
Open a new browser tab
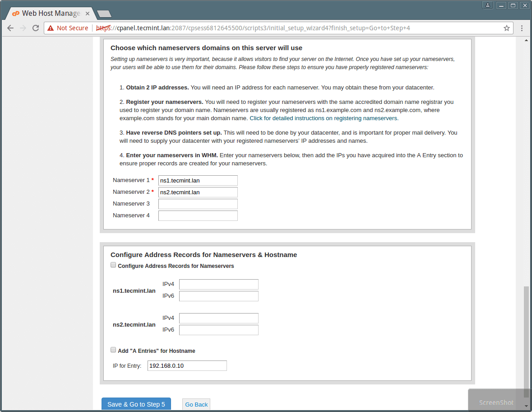pyautogui.click(x=104, y=14)
